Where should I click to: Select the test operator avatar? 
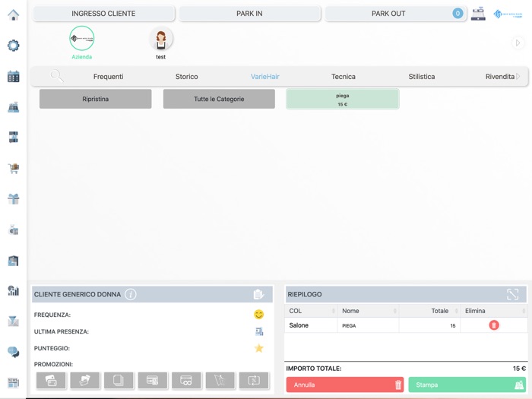click(x=160, y=40)
